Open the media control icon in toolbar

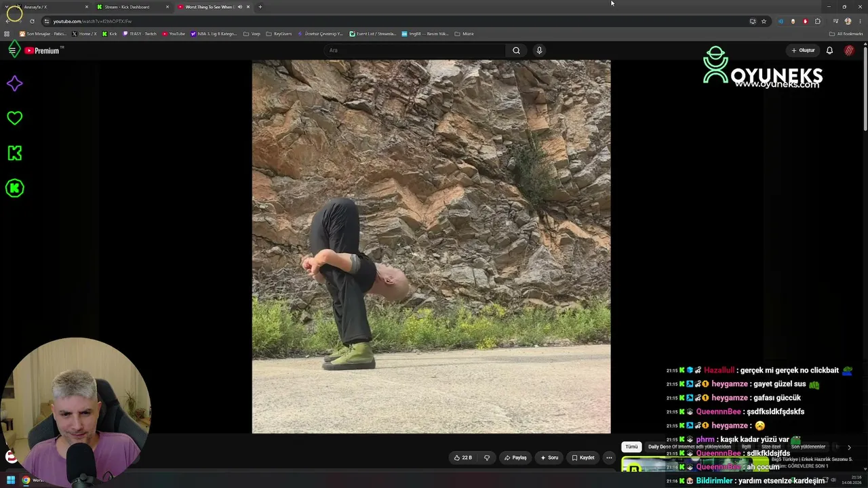[835, 21]
